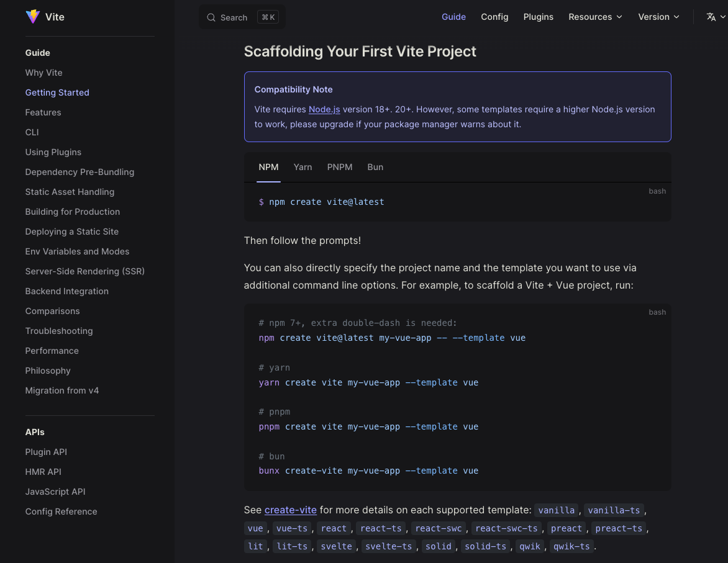Viewport: 728px width, 563px height.
Task: Open Config Reference page
Action: click(x=61, y=511)
